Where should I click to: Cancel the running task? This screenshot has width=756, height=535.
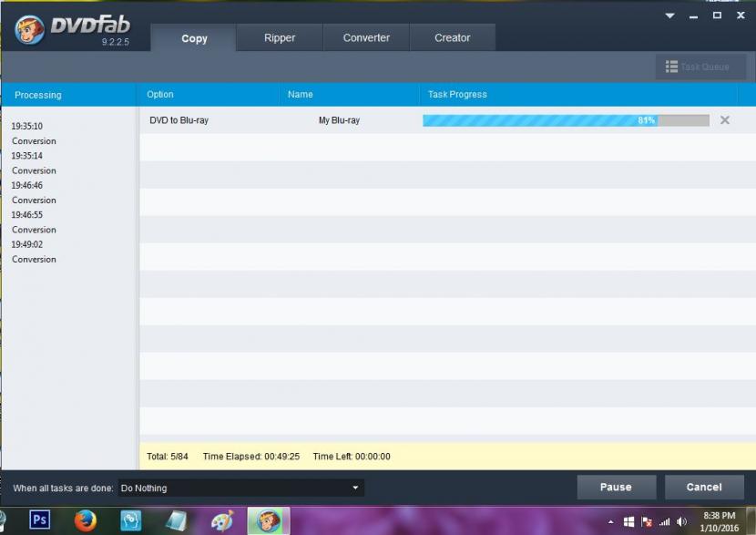pyautogui.click(x=704, y=487)
